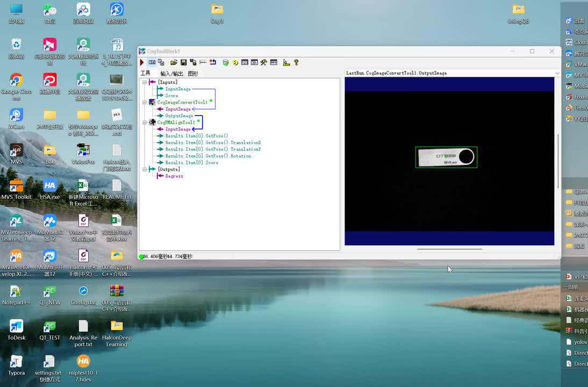588x387 pixels.
Task: Click the window icon right of the hammer icon
Action: pyautogui.click(x=274, y=63)
